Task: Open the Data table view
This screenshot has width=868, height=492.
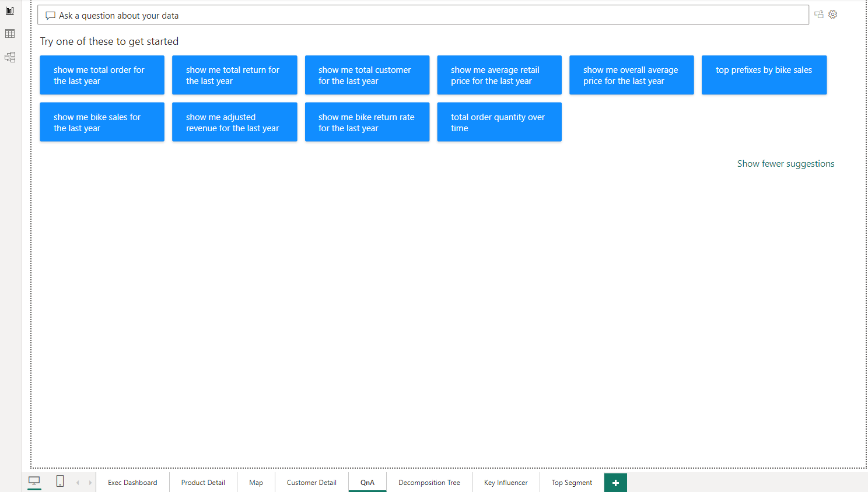Action: tap(10, 34)
